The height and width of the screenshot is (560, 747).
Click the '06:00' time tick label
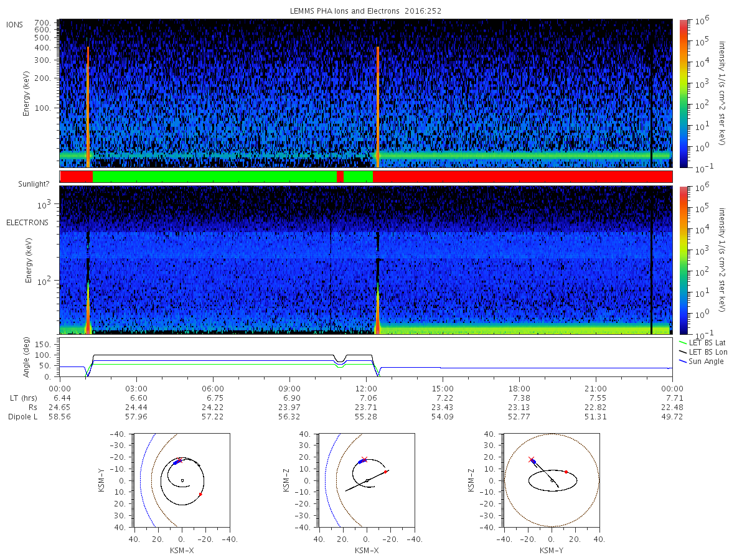(213, 388)
